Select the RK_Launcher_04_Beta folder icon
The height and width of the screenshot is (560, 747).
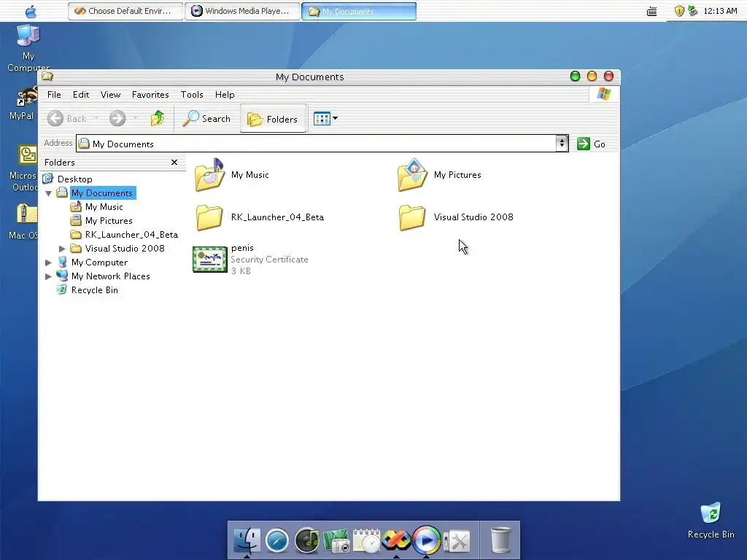[209, 217]
